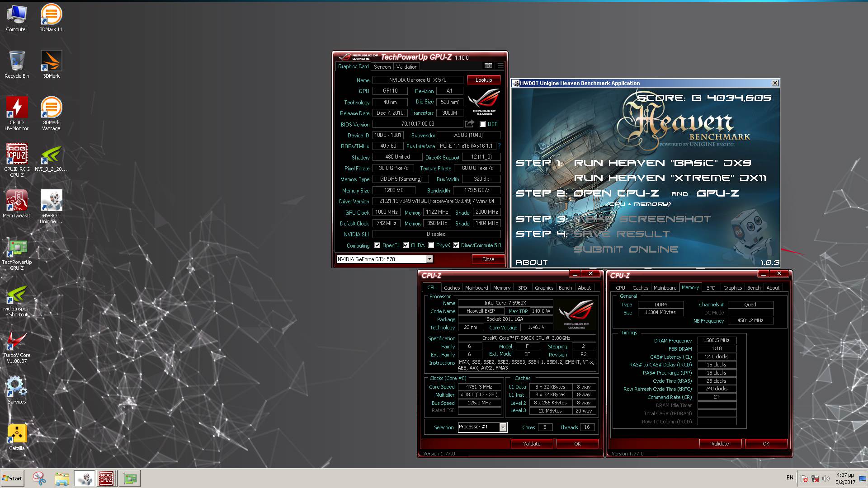Click the GPU-Z screenshot camera icon

tap(488, 66)
